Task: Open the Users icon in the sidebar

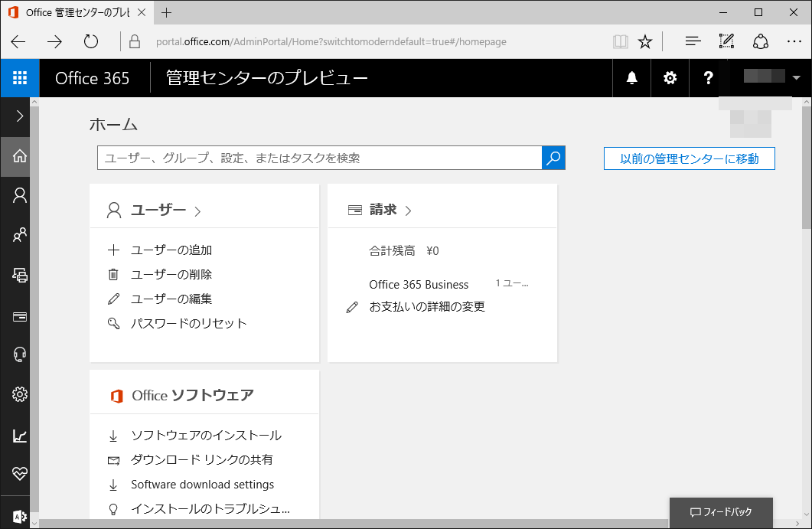Action: coord(20,195)
